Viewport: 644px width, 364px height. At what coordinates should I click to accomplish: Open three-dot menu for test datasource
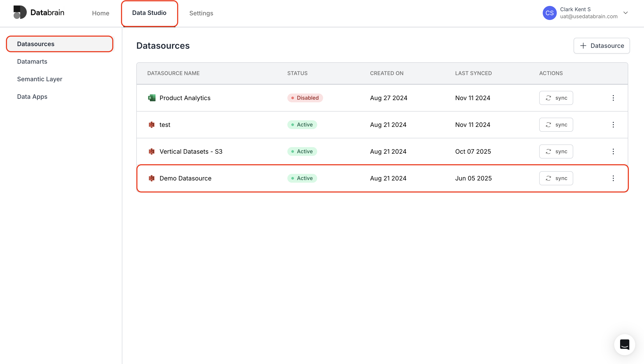coord(613,125)
